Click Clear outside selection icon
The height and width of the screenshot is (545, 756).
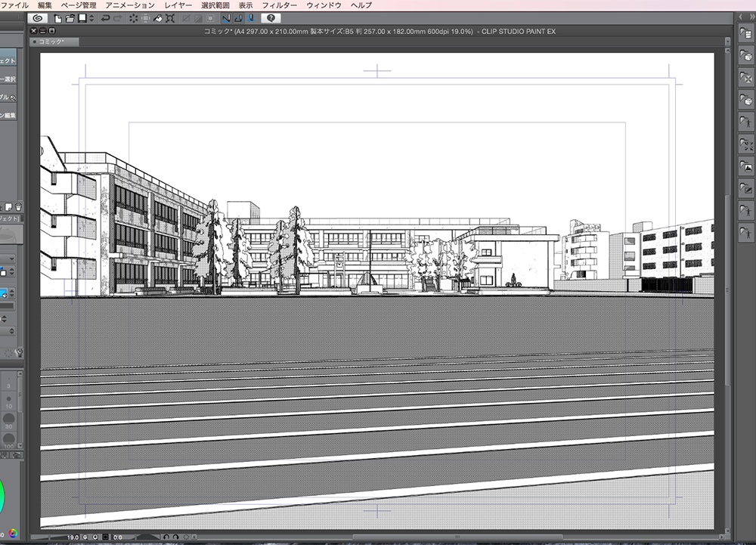[x=145, y=18]
